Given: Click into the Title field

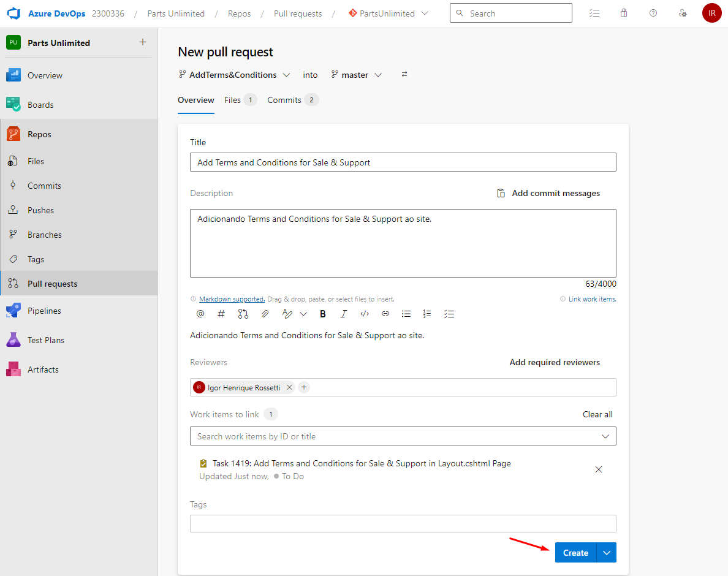Looking at the screenshot, I should point(403,162).
